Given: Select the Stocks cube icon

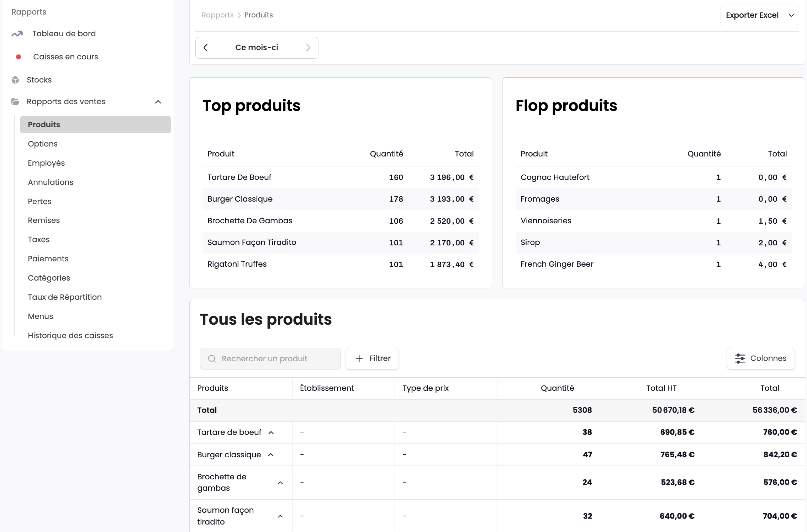Looking at the screenshot, I should (15, 80).
